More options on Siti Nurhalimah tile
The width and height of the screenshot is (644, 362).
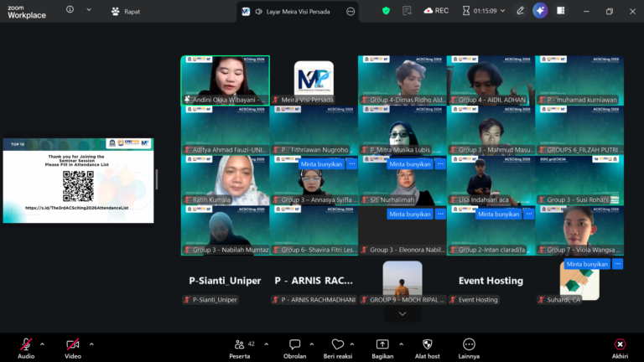pyautogui.click(x=440, y=164)
